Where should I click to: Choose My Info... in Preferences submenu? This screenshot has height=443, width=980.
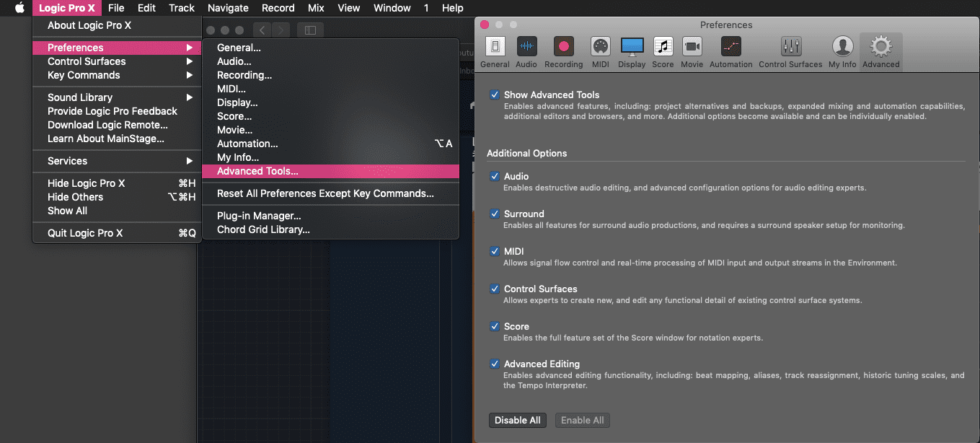[x=330, y=157]
